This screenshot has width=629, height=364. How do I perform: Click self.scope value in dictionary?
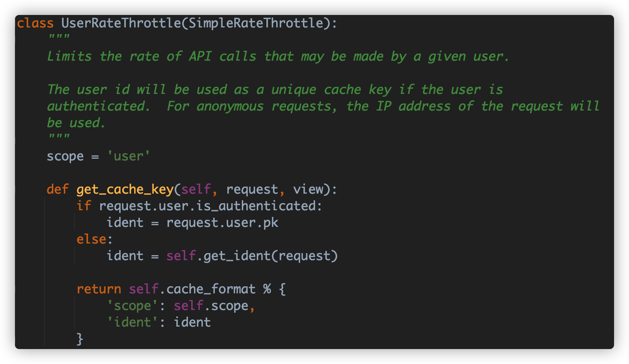tap(211, 306)
